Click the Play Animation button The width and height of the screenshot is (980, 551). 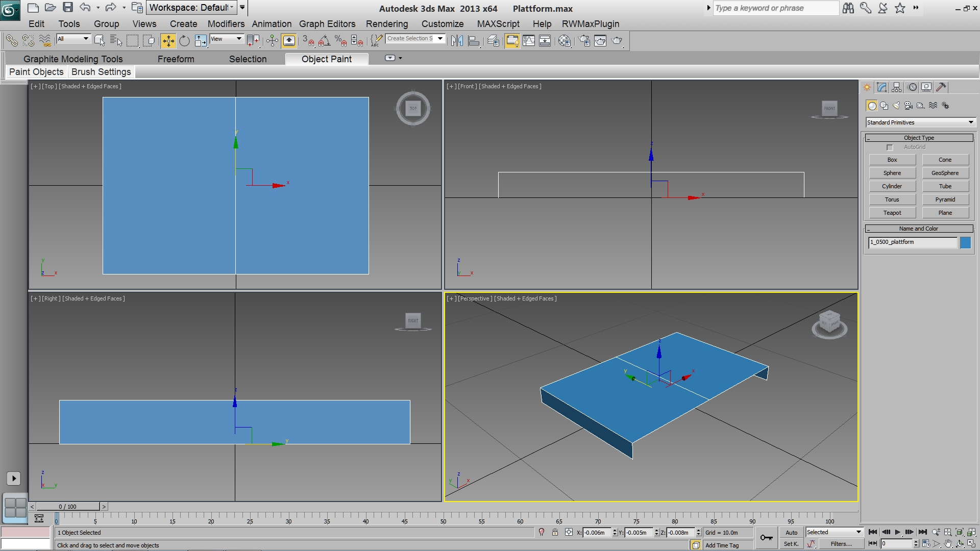[x=897, y=532]
